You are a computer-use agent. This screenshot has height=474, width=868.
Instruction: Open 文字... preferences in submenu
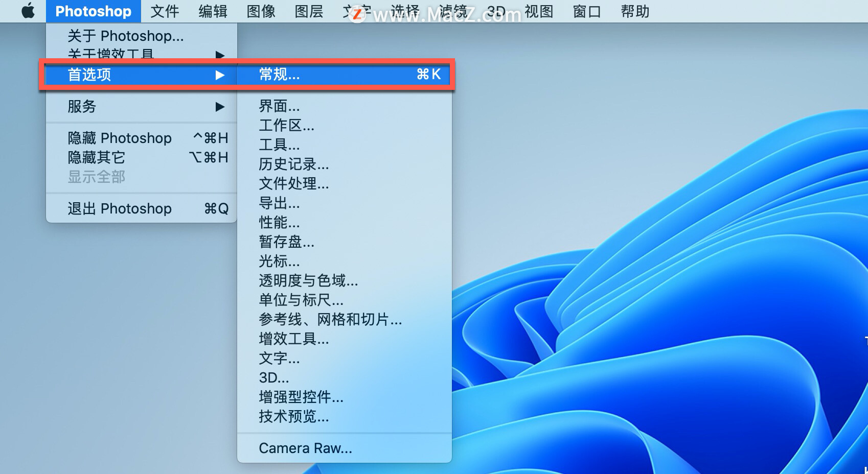point(345,359)
